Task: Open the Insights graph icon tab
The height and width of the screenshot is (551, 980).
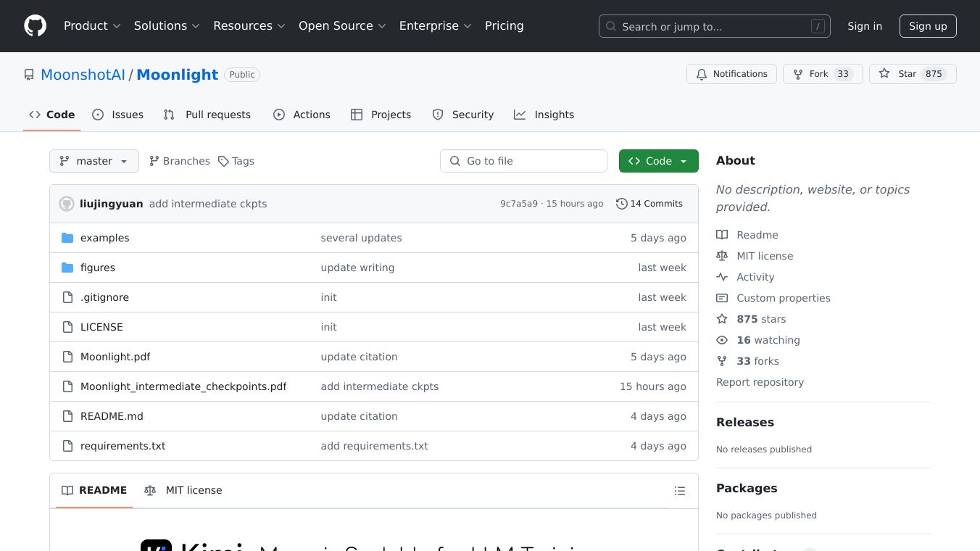Action: point(520,115)
